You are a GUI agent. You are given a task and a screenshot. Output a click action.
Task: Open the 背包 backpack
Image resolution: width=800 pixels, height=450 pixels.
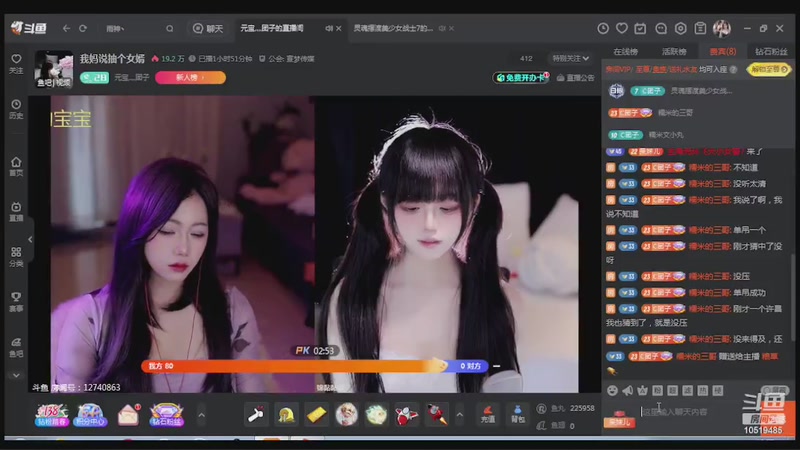click(x=518, y=414)
